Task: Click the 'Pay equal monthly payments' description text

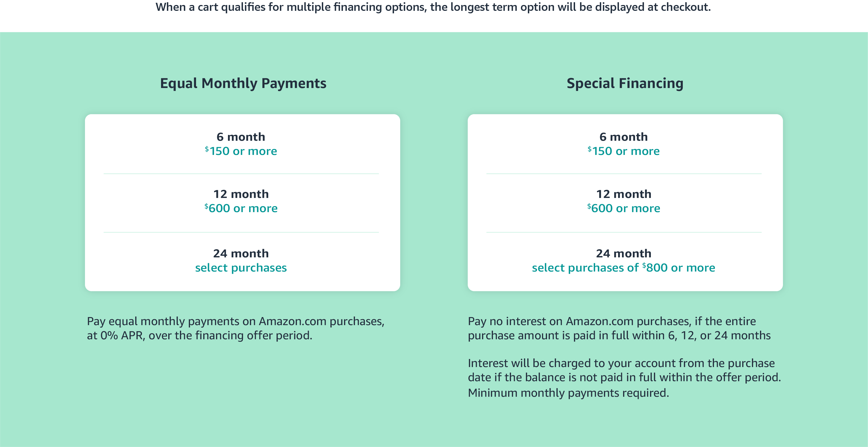Action: (235, 321)
